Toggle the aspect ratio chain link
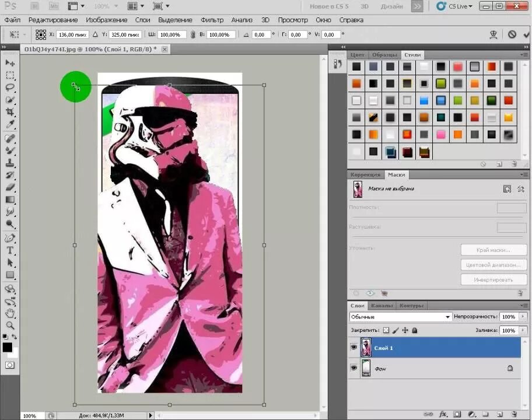This screenshot has height=420, width=532. pos(192,34)
